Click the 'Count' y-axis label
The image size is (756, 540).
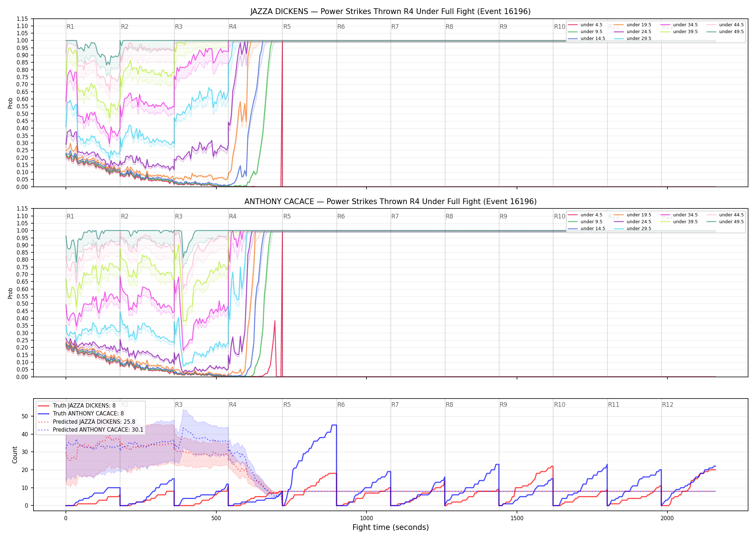[15, 455]
